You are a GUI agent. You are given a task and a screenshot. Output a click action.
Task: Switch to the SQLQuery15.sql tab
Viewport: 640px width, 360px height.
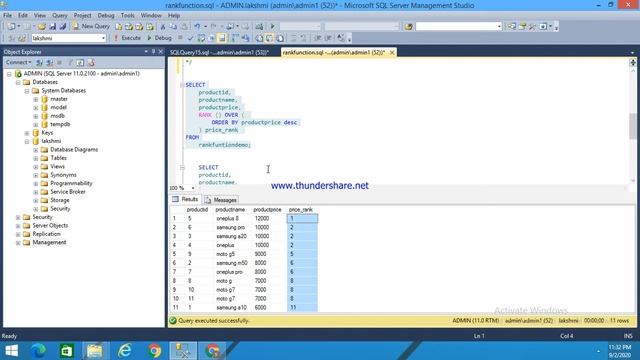220,53
